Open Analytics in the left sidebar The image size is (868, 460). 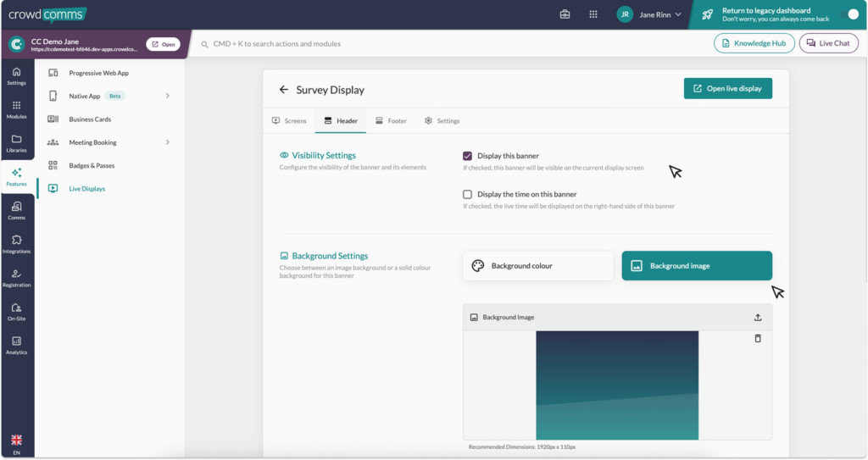[17, 346]
